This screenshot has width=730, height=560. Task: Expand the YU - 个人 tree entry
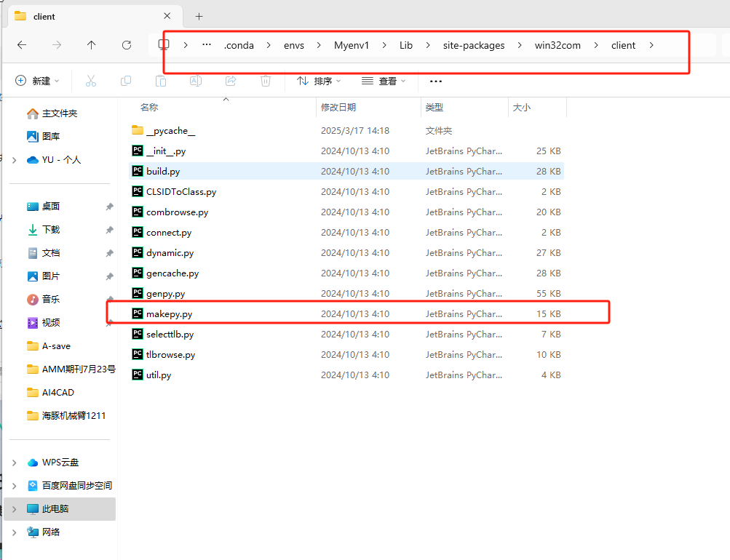coord(13,159)
